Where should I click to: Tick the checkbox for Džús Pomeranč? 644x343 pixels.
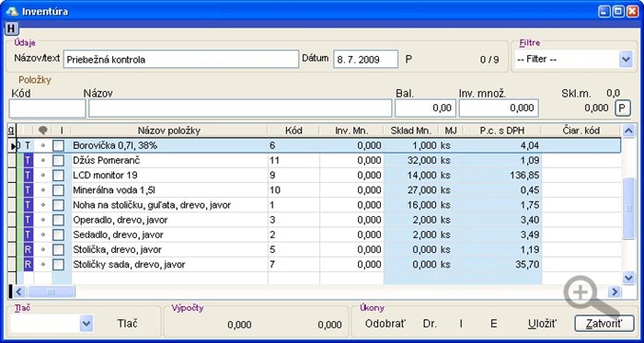pos(58,160)
